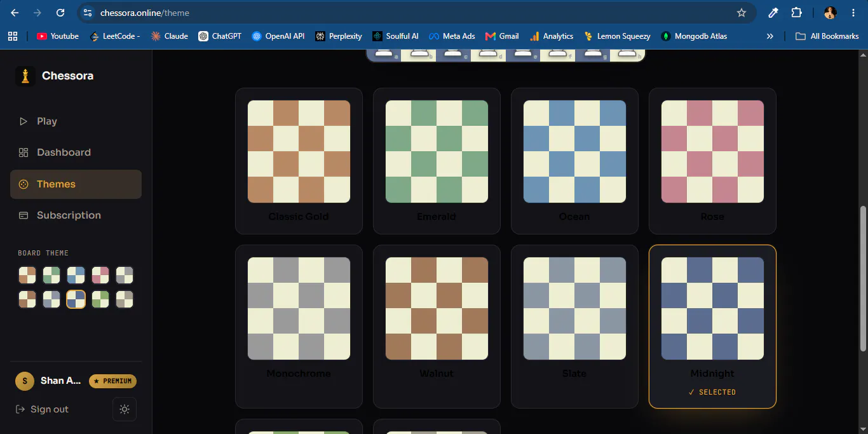This screenshot has width=868, height=434.
Task: Open the Play page in sidebar
Action: point(76,121)
